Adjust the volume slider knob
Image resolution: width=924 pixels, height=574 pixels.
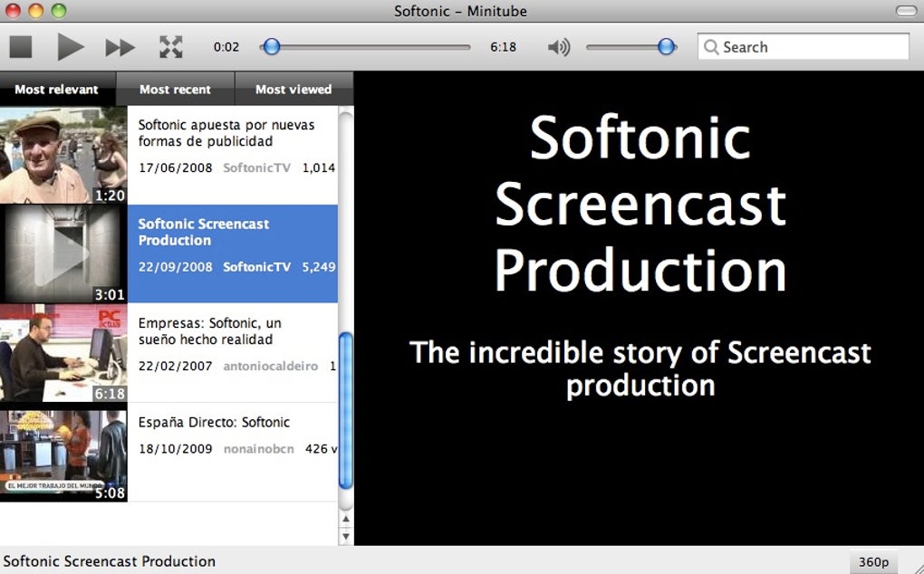667,47
